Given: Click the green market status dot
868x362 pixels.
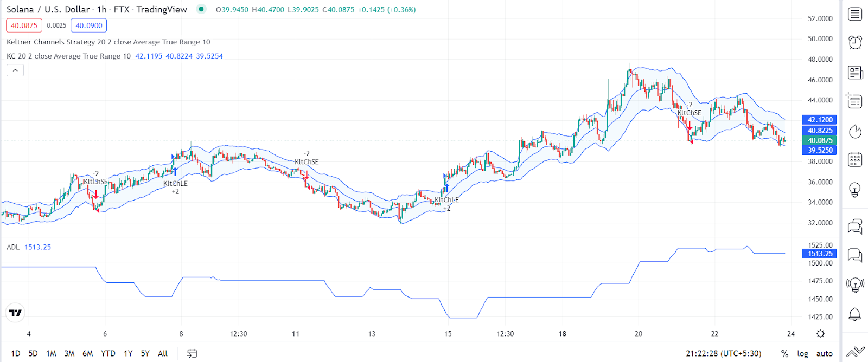Looking at the screenshot, I should point(201,9).
